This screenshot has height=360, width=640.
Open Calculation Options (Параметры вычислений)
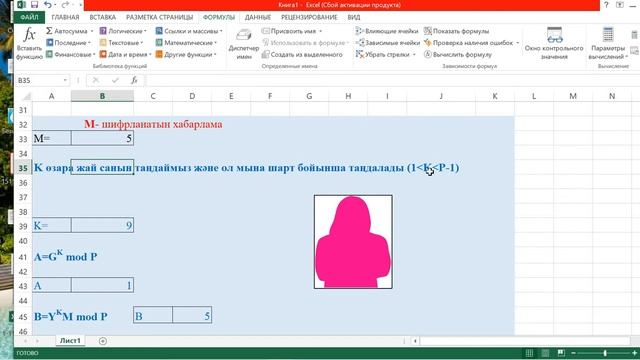(608, 43)
